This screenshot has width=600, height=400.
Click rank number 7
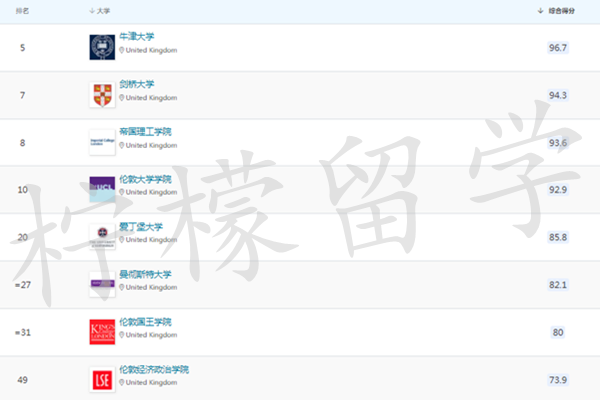point(23,95)
